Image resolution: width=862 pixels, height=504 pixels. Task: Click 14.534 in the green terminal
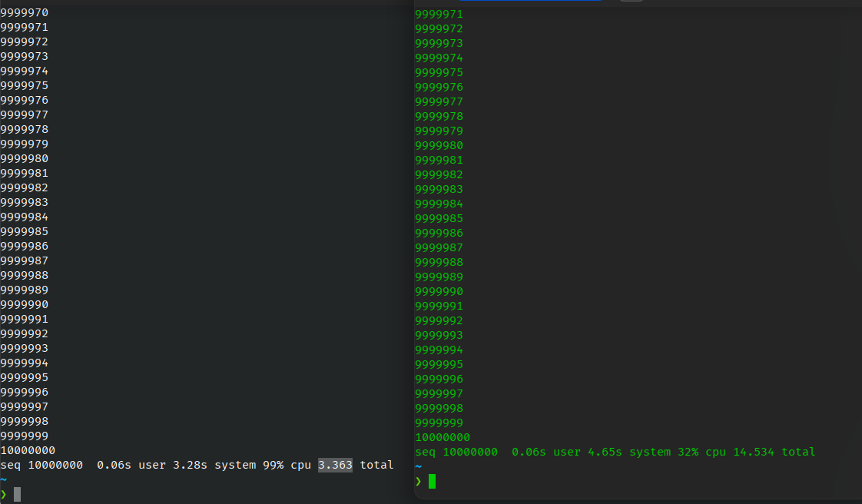point(754,452)
